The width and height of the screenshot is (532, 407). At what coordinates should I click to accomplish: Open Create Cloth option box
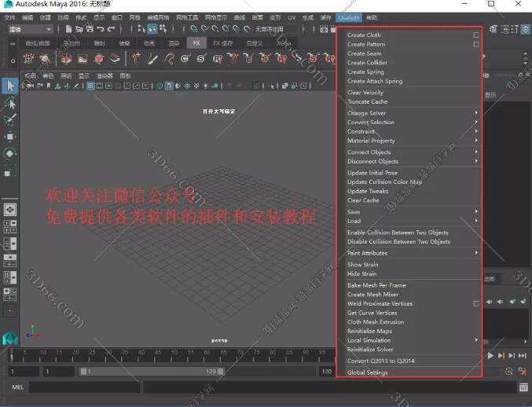(x=476, y=35)
